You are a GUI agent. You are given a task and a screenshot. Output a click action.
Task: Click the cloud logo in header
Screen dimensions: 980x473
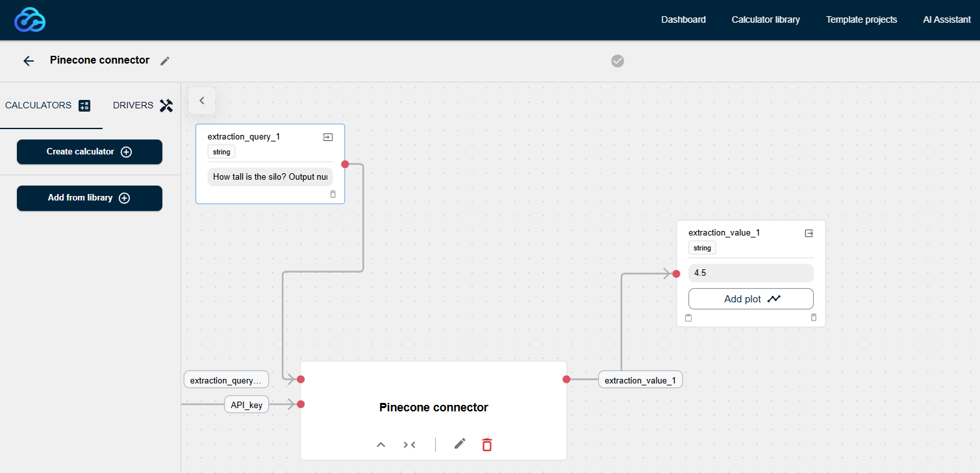(x=30, y=19)
